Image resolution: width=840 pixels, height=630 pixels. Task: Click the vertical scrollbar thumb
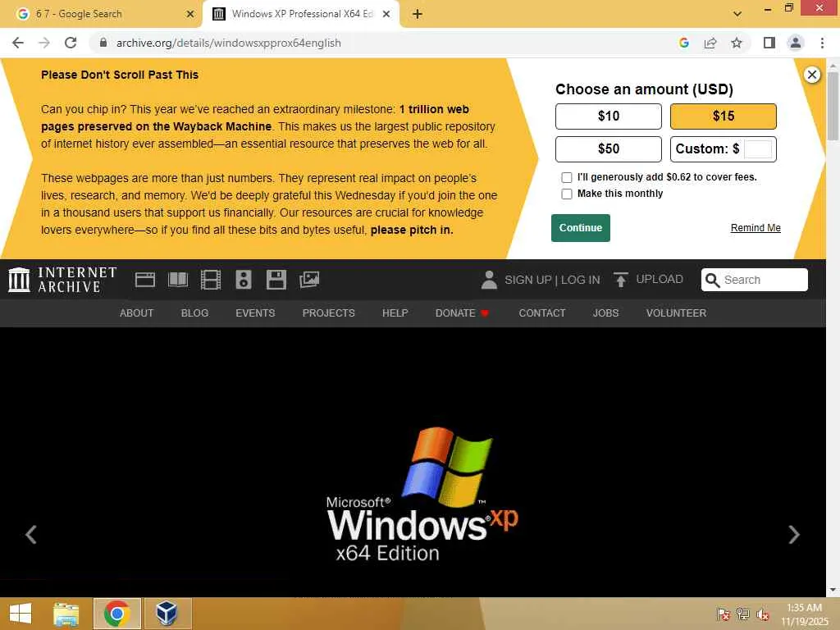pyautogui.click(x=833, y=106)
